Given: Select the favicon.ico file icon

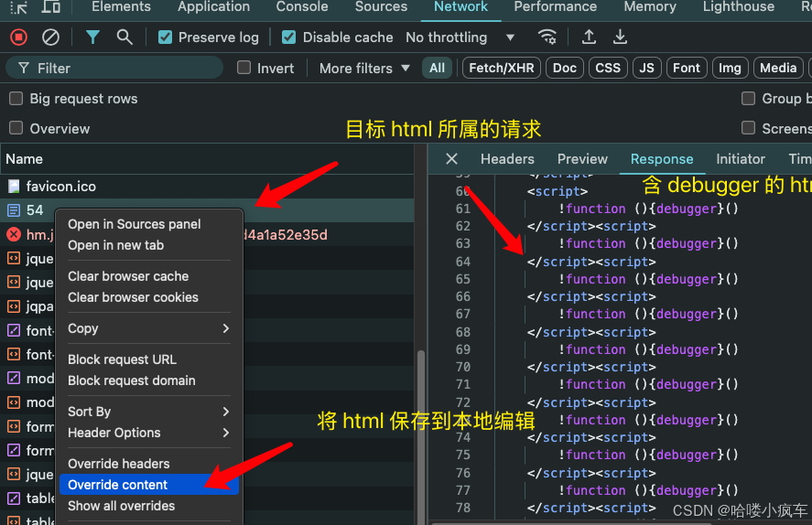Looking at the screenshot, I should 14,187.
